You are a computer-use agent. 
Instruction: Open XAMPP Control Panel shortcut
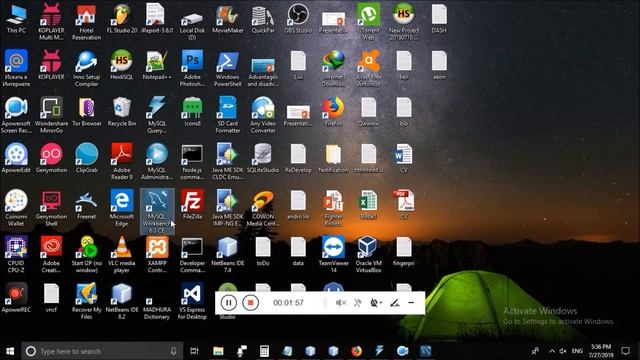point(157,254)
